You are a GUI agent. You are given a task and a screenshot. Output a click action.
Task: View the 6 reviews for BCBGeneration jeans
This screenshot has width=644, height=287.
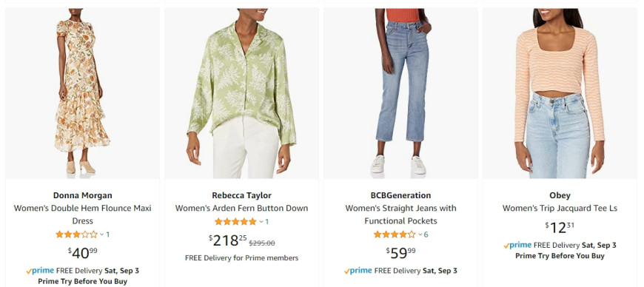[426, 234]
